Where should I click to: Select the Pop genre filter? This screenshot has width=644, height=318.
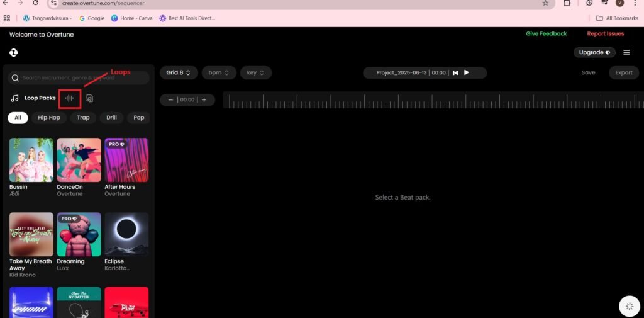pos(139,118)
